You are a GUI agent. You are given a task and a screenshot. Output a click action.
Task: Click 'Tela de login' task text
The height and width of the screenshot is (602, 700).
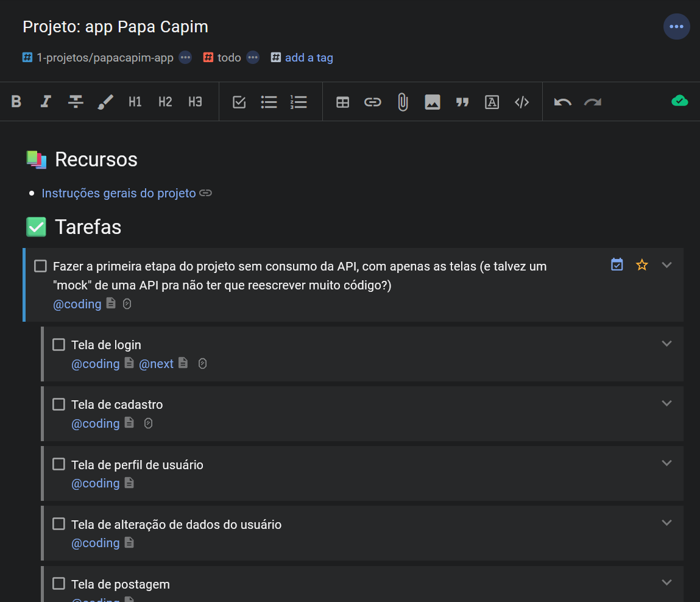coord(106,345)
